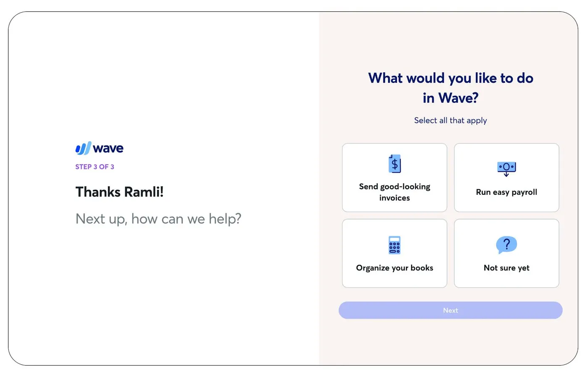
Task: Click the calculator icon for books
Action: coord(394,245)
